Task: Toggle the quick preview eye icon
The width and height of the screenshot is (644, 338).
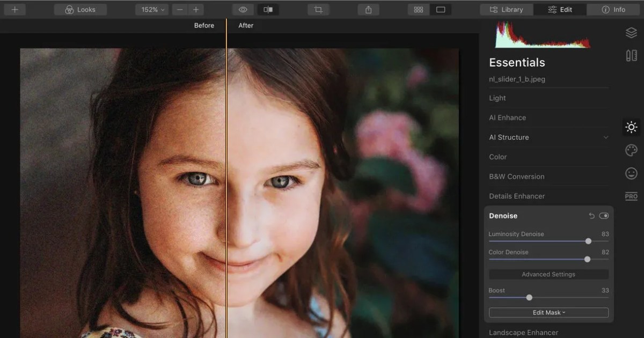Action: click(243, 9)
